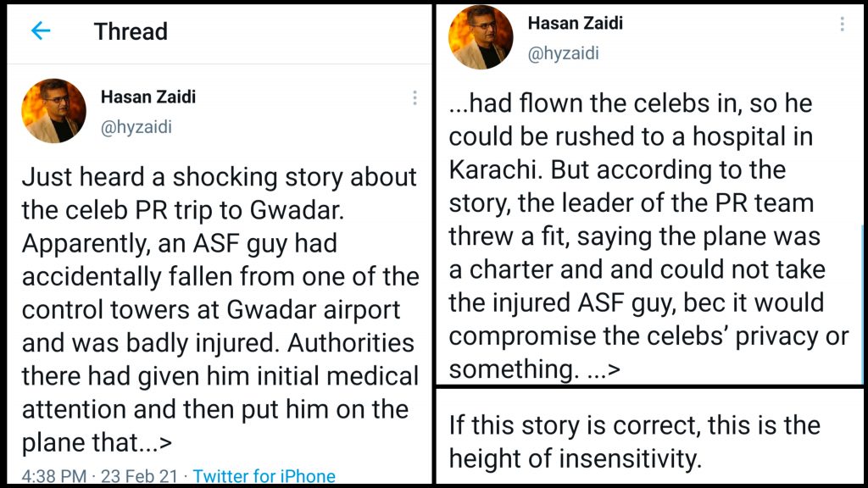This screenshot has width=868, height=488.
Task: Click the 4:38 PM timestamp
Action: point(54,476)
